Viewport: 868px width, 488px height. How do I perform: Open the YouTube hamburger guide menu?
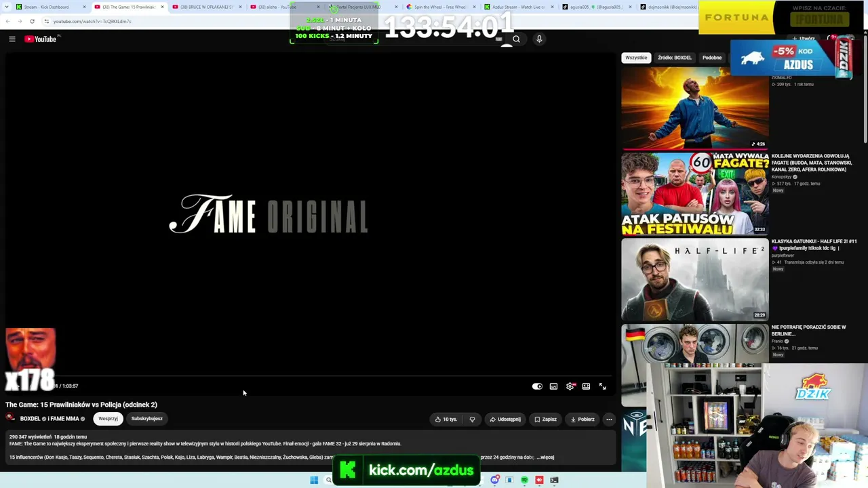12,39
